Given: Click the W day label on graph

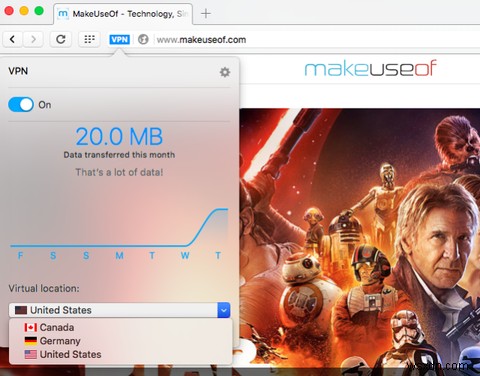Looking at the screenshot, I should 185,256.
